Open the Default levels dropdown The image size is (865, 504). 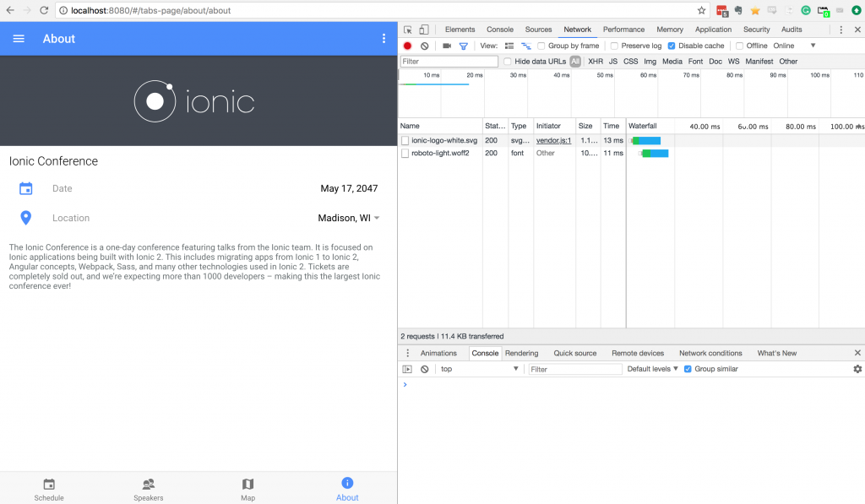point(652,369)
